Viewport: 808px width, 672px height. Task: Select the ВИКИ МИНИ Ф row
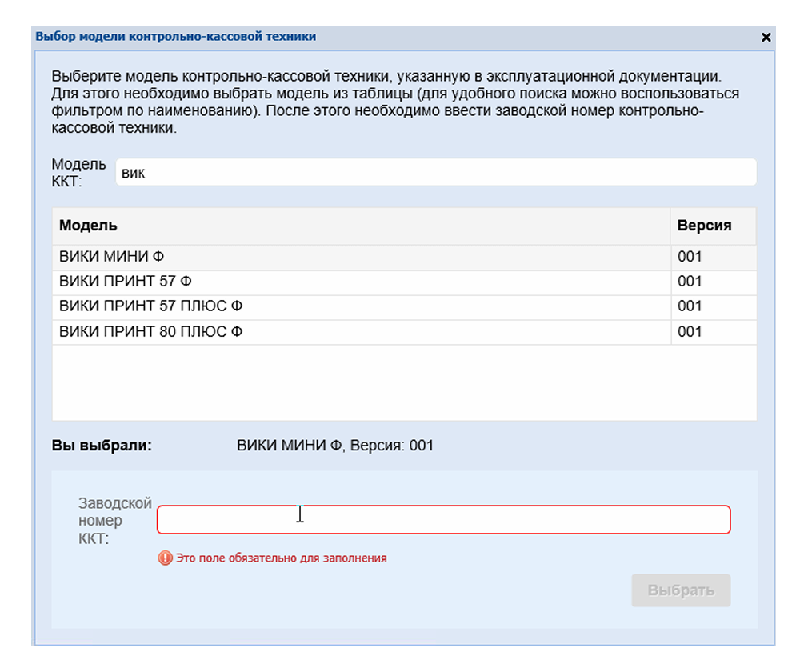pos(405,257)
